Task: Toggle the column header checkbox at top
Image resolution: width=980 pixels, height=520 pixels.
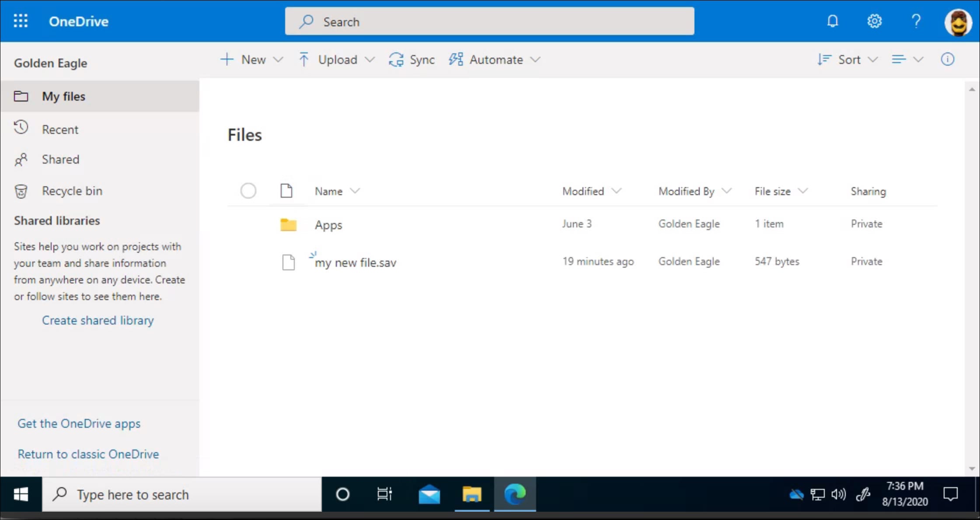Action: (248, 191)
